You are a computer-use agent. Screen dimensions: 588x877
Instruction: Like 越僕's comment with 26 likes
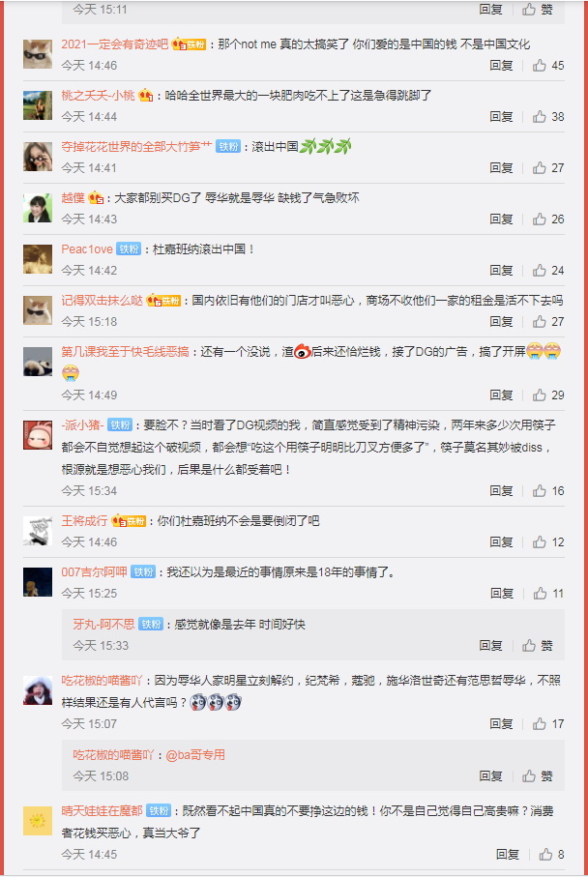pos(547,219)
